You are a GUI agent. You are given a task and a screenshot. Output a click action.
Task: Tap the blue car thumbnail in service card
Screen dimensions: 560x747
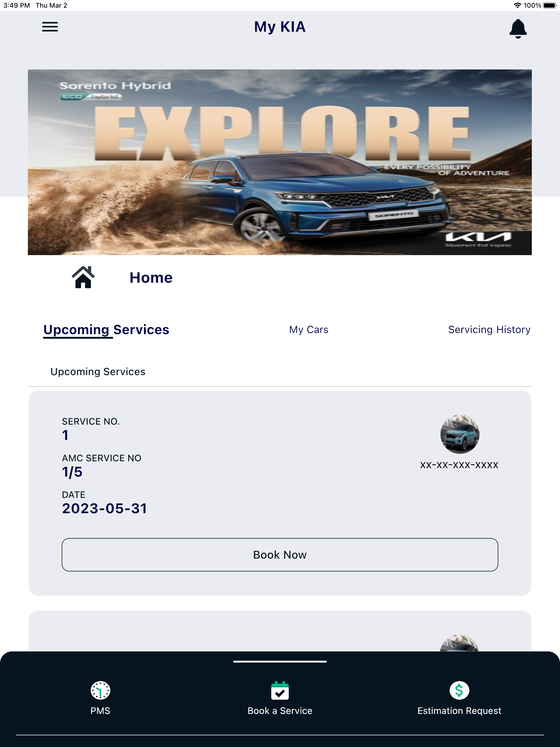460,434
